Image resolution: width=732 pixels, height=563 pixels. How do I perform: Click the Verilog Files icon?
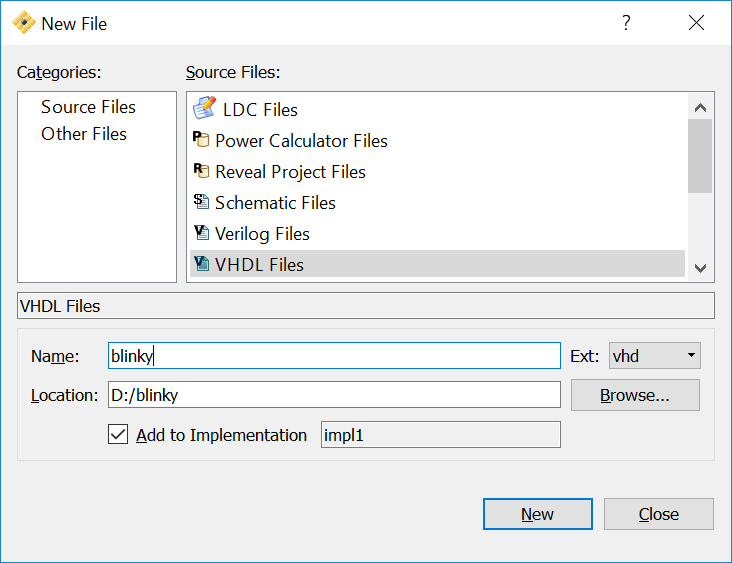point(201,233)
